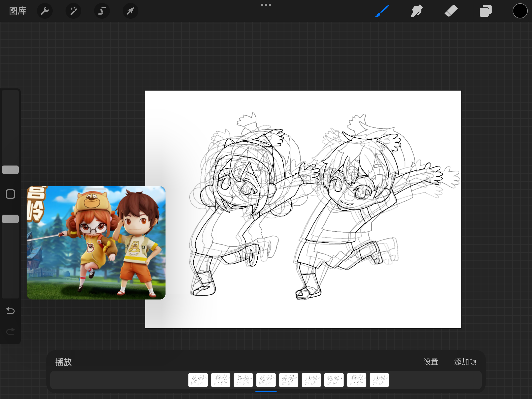Select the first frame in timeline
Image resolution: width=532 pixels, height=399 pixels.
198,380
